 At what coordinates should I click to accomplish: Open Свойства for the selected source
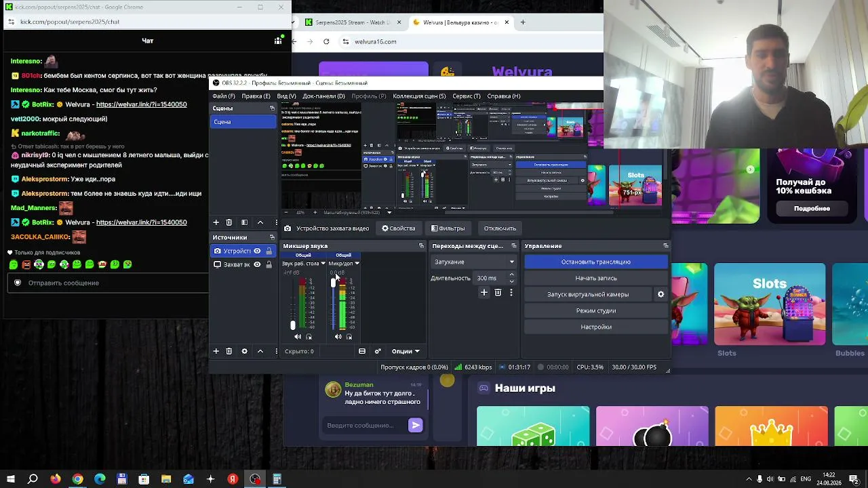pos(399,228)
